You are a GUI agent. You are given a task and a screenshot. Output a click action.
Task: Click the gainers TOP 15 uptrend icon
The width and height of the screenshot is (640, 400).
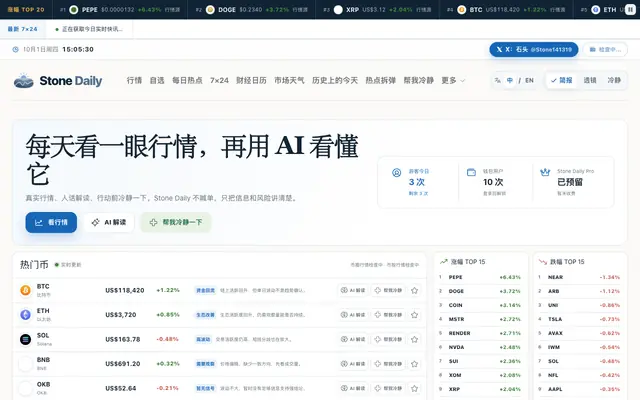coord(443,262)
